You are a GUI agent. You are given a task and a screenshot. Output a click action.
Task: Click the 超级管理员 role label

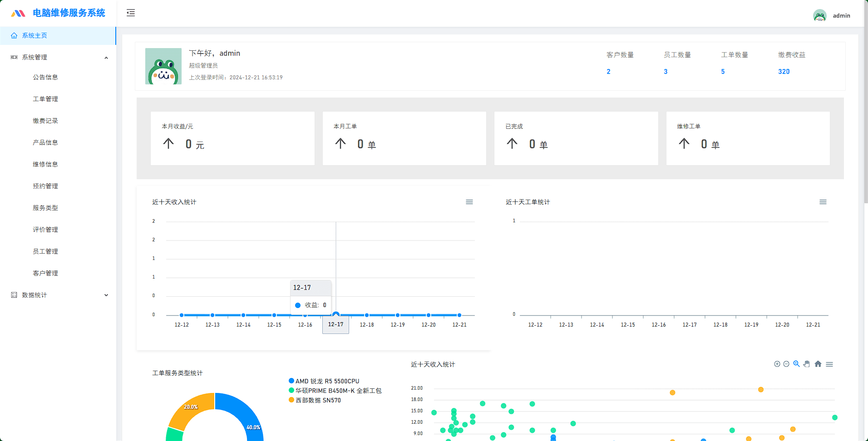pos(203,65)
